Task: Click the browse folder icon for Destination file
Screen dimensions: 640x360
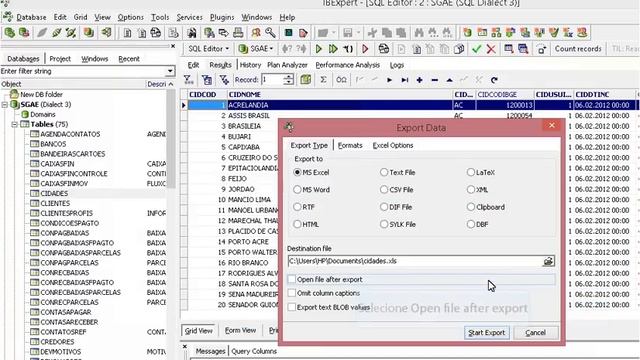Action: pos(548,261)
